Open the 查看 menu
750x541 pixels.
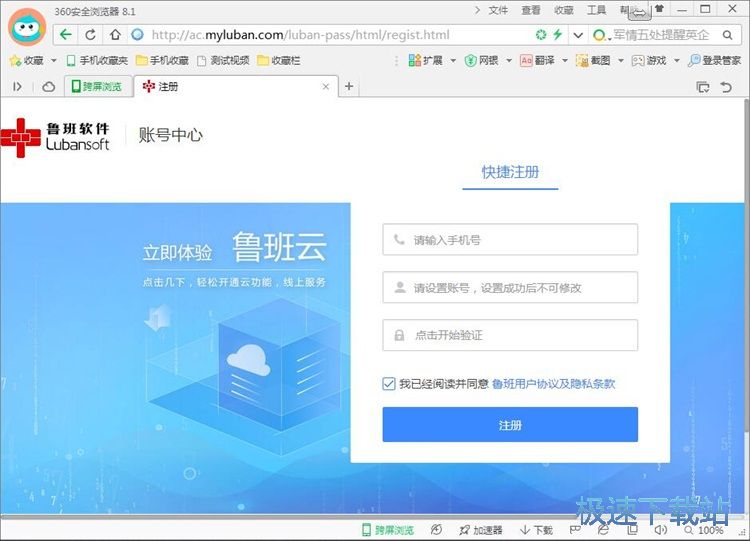[x=531, y=10]
